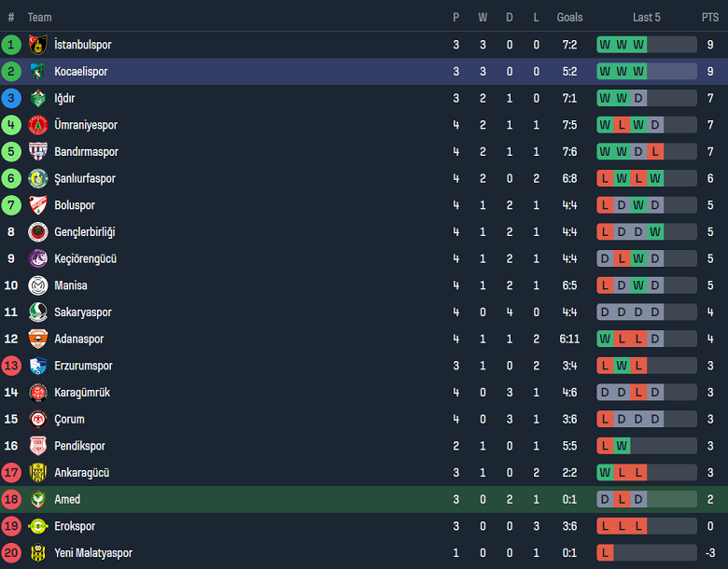Click Şanlıurfaspor's last green W form badge
The image size is (728, 569).
click(656, 179)
